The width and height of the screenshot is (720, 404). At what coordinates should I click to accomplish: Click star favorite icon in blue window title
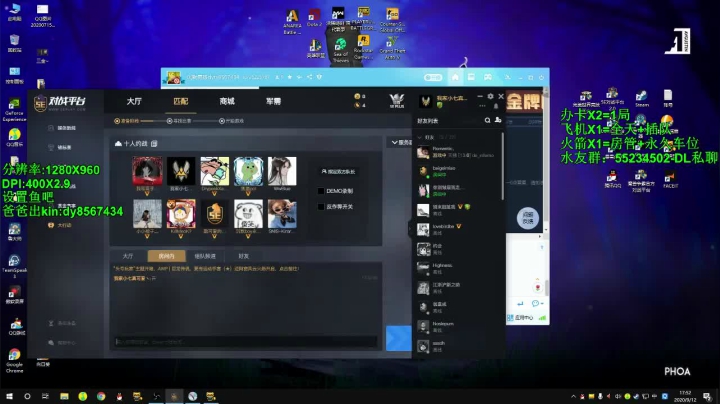(x=290, y=77)
